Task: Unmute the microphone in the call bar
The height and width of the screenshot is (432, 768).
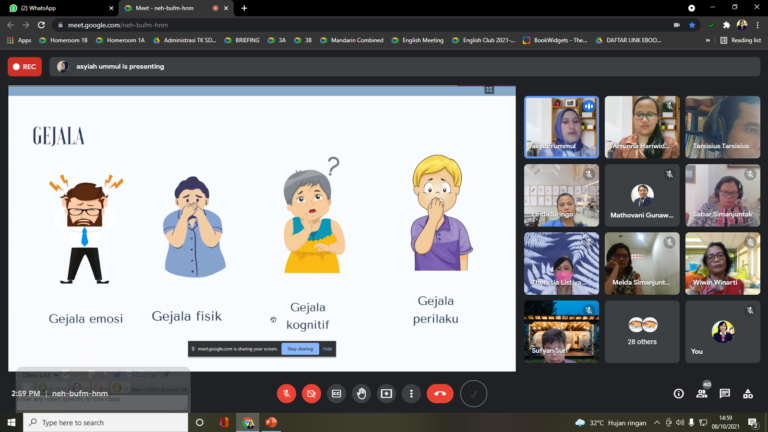Action: coord(287,394)
